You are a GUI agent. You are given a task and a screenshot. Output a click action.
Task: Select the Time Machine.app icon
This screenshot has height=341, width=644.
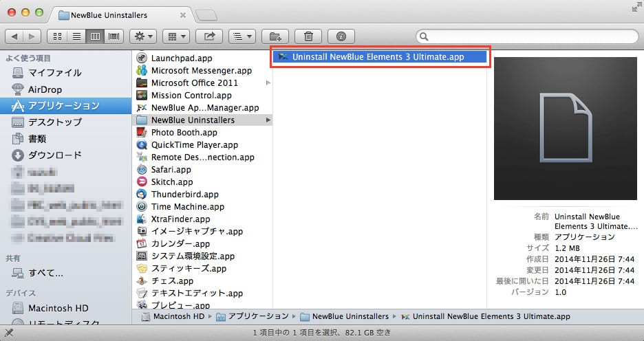coord(142,206)
